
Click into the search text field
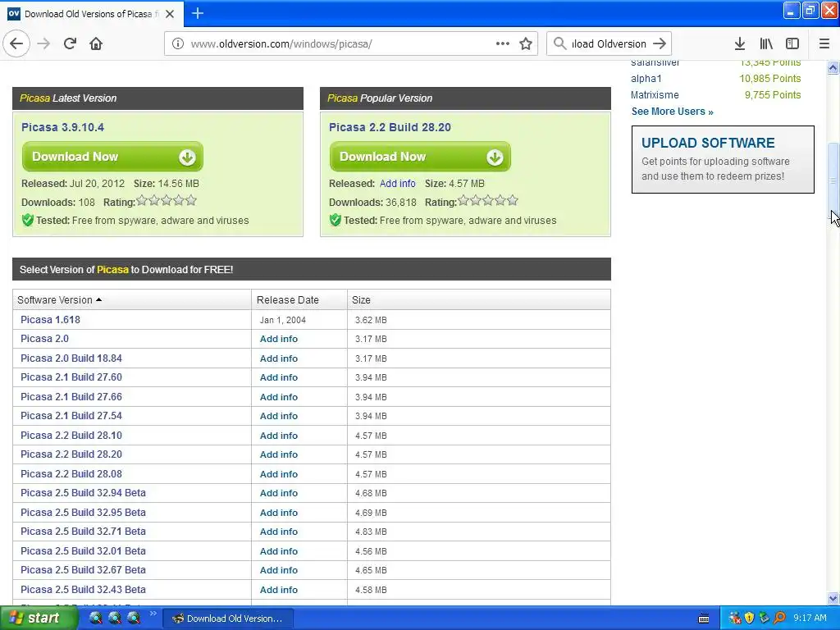(x=609, y=44)
